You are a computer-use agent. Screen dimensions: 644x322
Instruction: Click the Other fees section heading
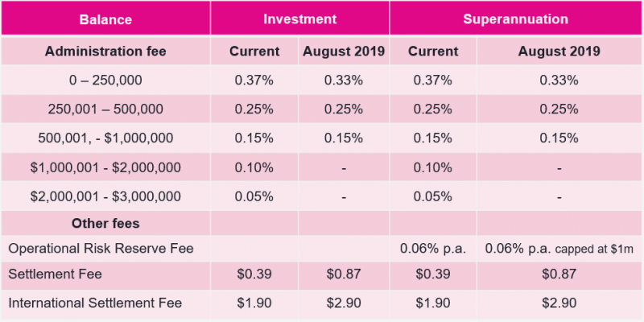105,224
